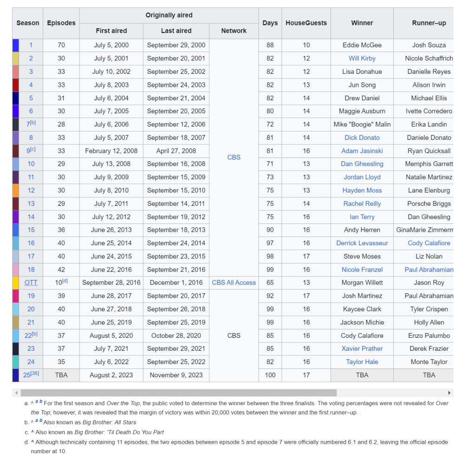Open the Cody Calafiore runner-up link
The height and width of the screenshot is (460, 476).
pos(429,243)
